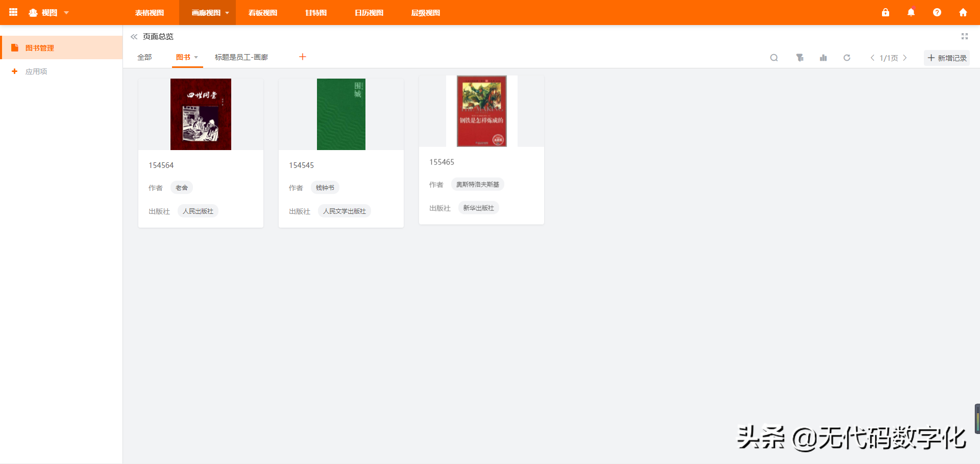Click the 人民出版社 publisher tag
Screen dimensions: 980x464
198,211
